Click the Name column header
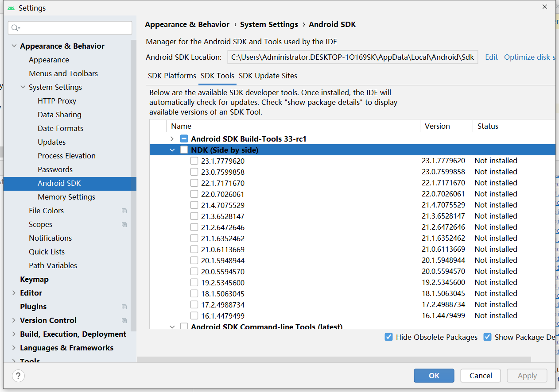 [293, 126]
